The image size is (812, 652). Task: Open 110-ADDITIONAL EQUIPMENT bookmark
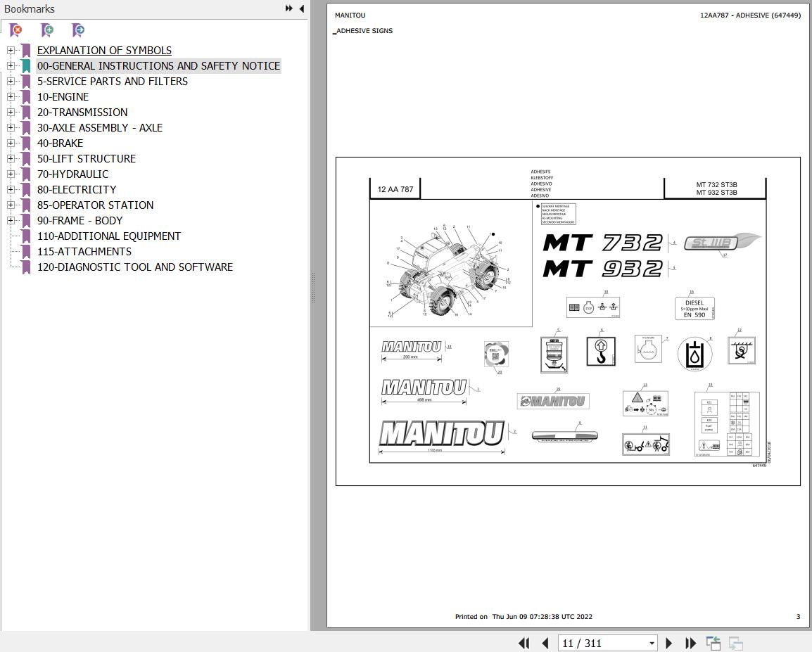109,236
